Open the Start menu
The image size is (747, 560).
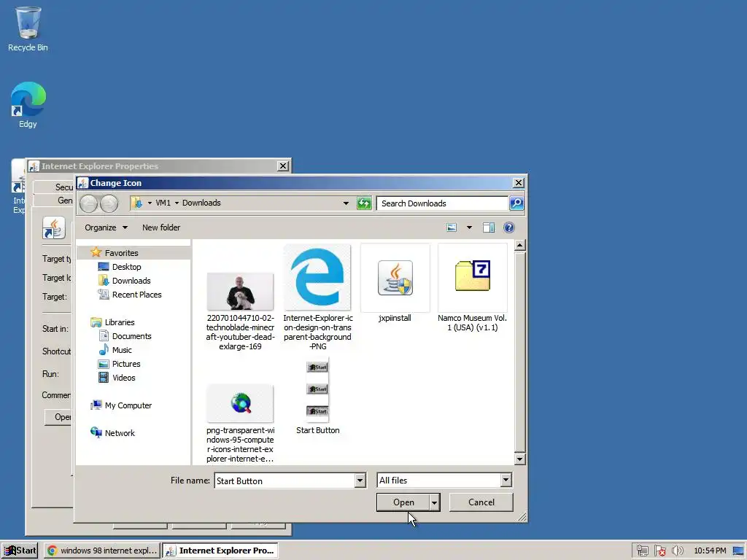pyautogui.click(x=20, y=551)
